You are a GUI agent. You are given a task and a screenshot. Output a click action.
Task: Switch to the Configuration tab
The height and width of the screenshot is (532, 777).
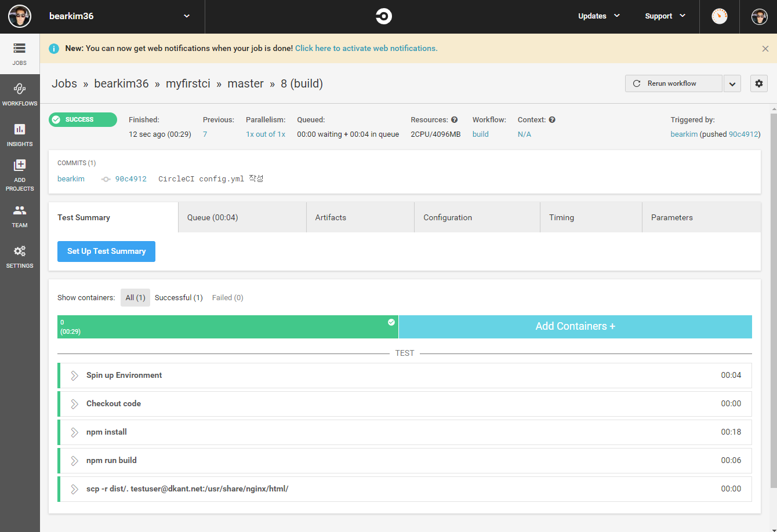(x=477, y=217)
